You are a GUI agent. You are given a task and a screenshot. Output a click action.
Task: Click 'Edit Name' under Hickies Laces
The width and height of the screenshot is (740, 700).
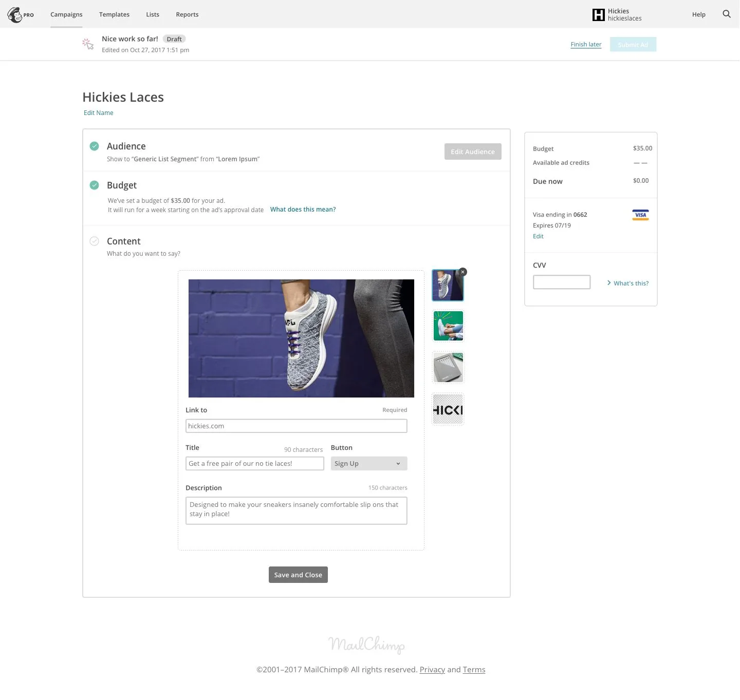click(x=98, y=112)
